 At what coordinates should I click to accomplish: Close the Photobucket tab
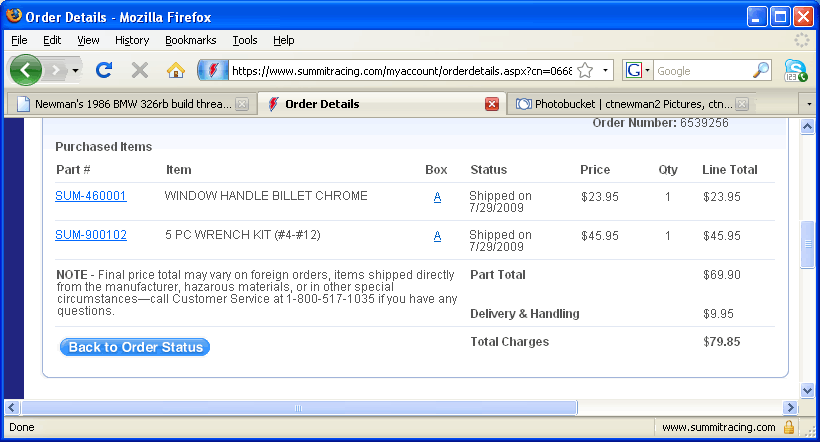[742, 104]
